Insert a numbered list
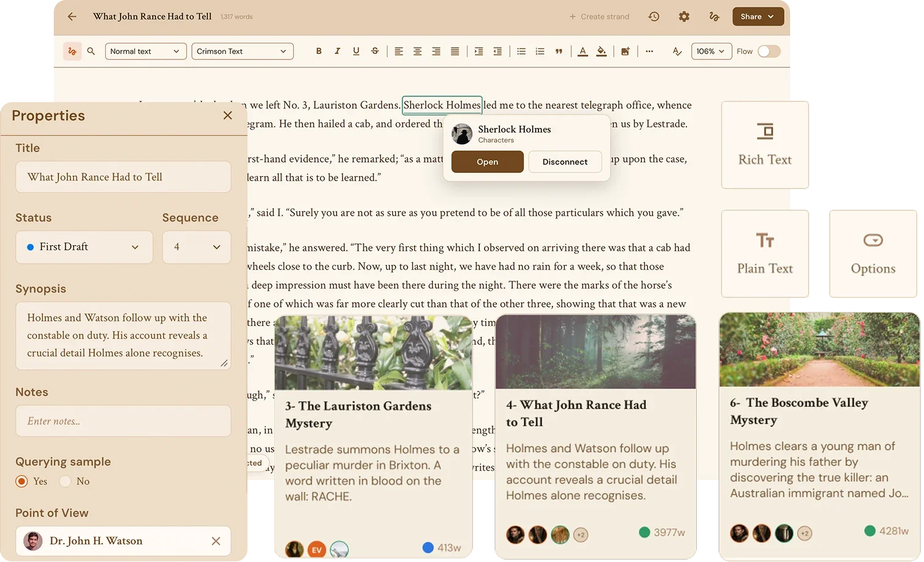 click(x=540, y=51)
